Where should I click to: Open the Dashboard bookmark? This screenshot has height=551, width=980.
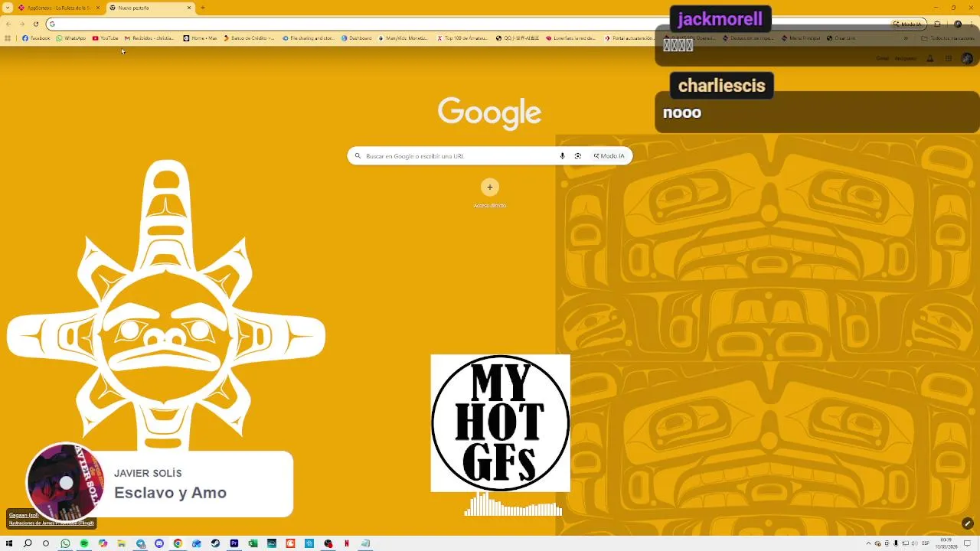(x=356, y=37)
